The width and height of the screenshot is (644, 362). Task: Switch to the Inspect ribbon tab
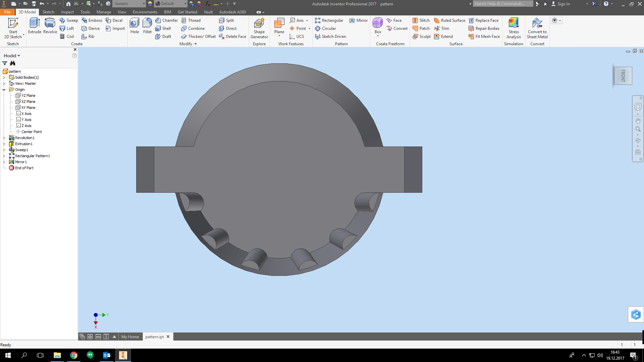(x=67, y=12)
